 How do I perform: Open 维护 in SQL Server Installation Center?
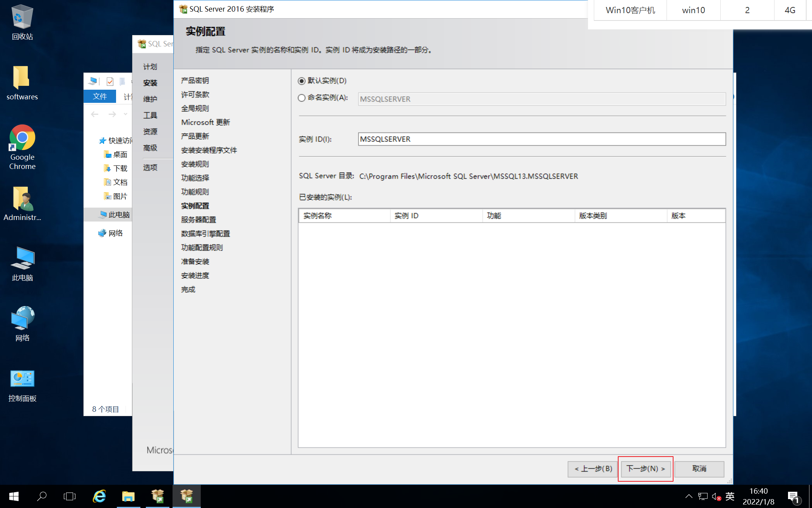(150, 99)
